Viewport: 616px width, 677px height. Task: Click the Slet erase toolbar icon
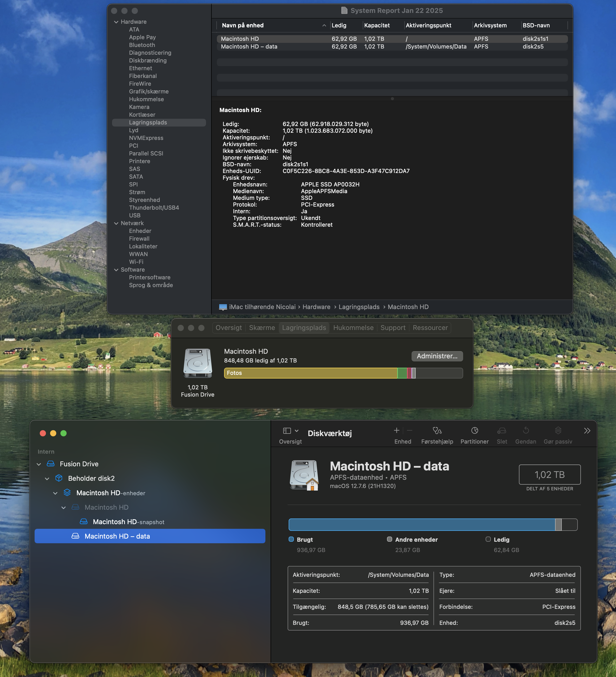pyautogui.click(x=502, y=430)
